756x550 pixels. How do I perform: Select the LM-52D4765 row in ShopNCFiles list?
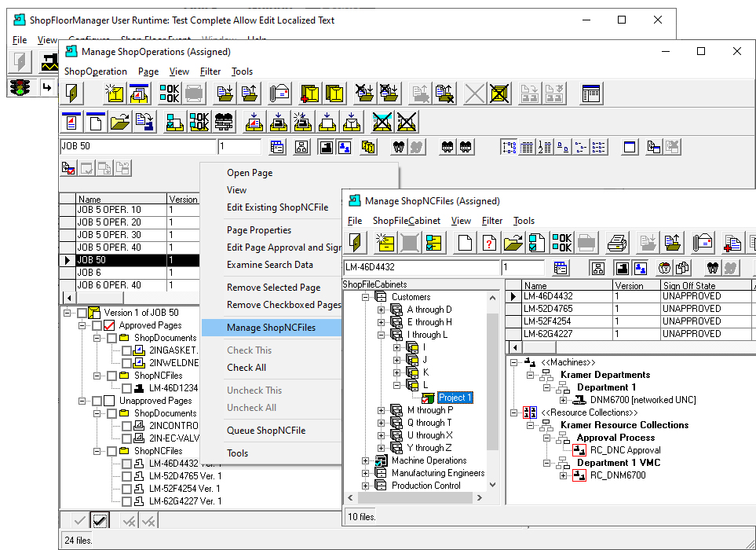[630, 309]
